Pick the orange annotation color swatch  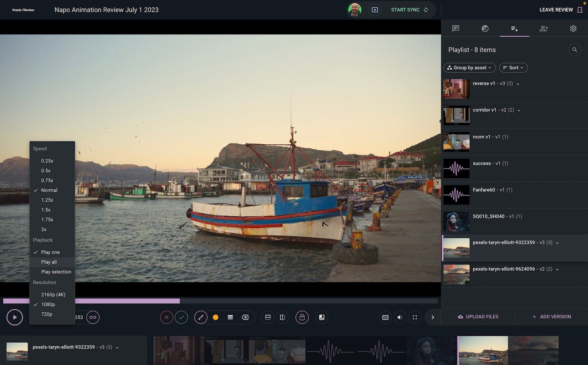(x=216, y=317)
